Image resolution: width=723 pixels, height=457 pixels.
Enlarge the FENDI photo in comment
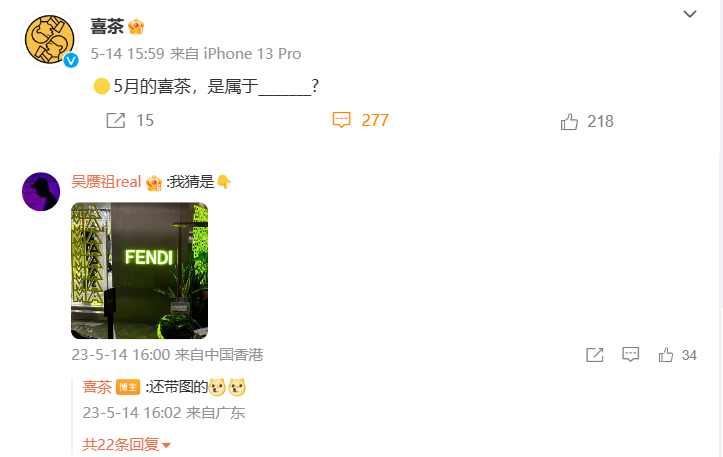[139, 271]
